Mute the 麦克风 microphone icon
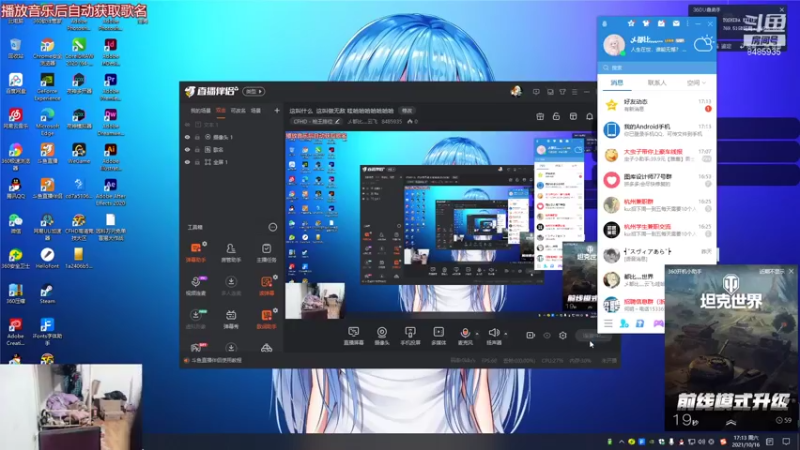The width and height of the screenshot is (800, 450). pyautogui.click(x=465, y=333)
